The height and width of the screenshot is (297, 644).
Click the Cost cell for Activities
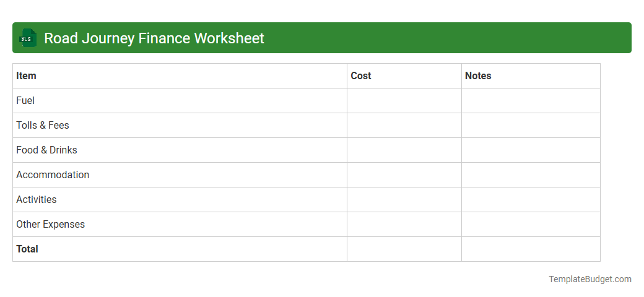[x=404, y=200]
